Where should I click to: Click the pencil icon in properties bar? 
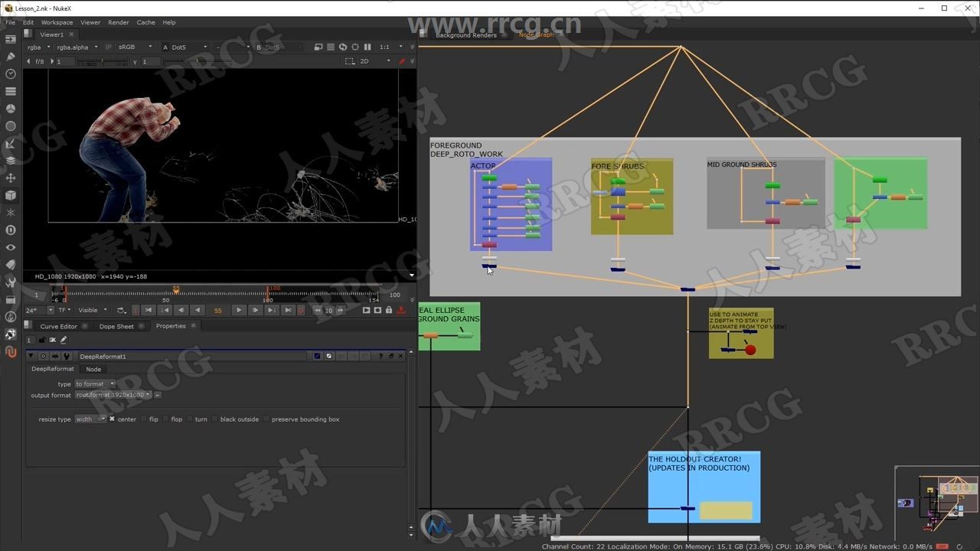click(x=64, y=340)
